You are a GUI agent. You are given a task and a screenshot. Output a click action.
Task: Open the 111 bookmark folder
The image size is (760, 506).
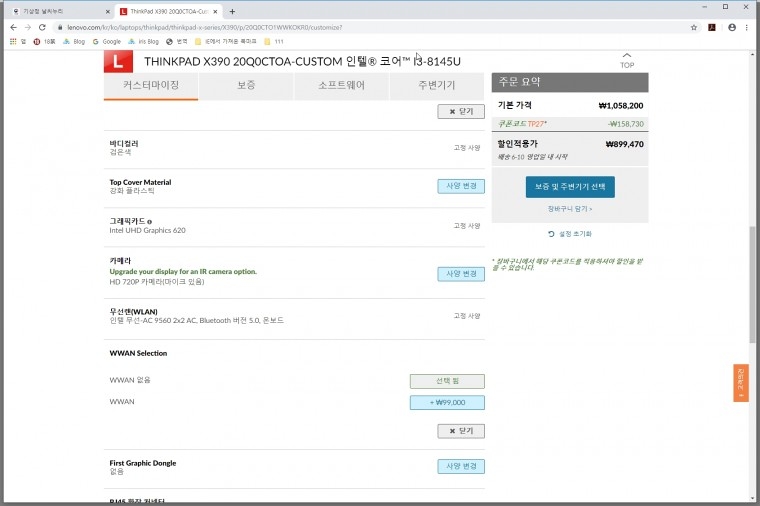click(x=274, y=42)
